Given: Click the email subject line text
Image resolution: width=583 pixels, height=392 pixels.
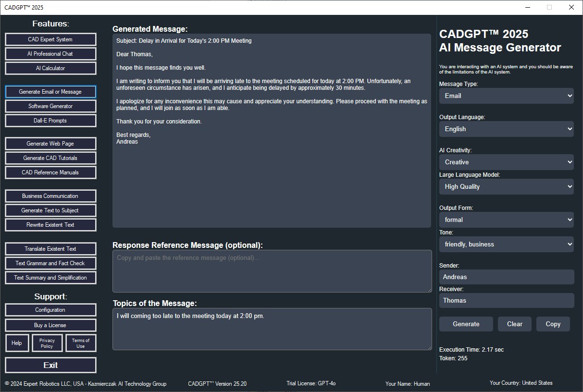Looking at the screenshot, I should [184, 41].
